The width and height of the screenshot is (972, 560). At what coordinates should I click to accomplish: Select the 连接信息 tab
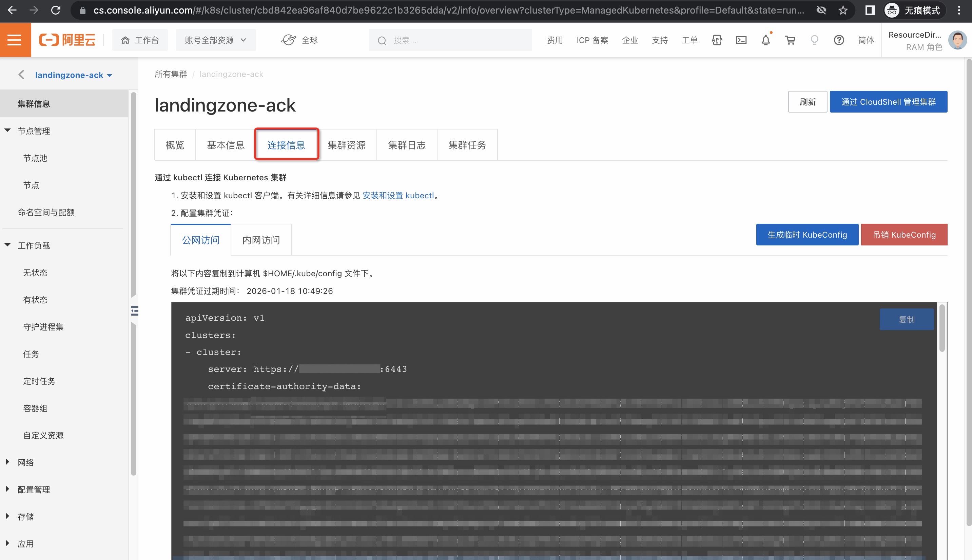(x=286, y=145)
